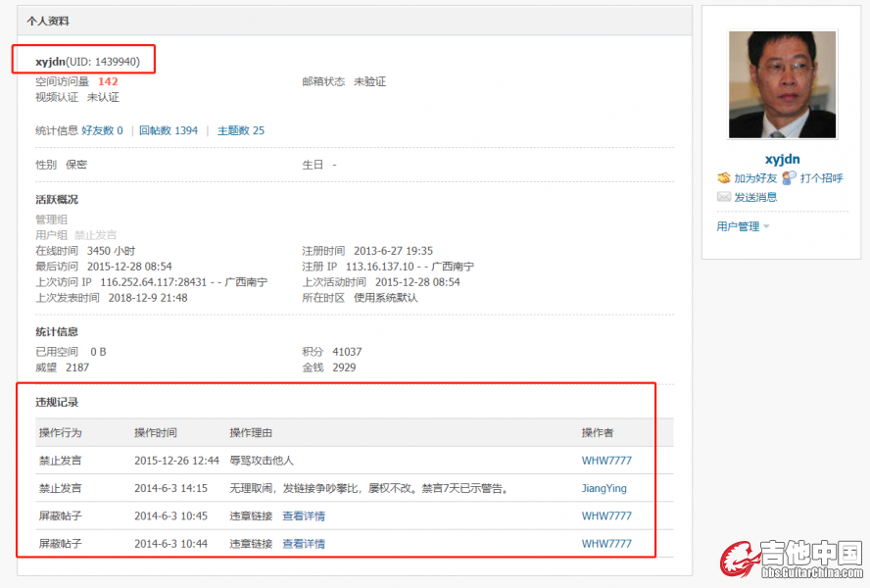Click the 操作者 column header

(598, 432)
